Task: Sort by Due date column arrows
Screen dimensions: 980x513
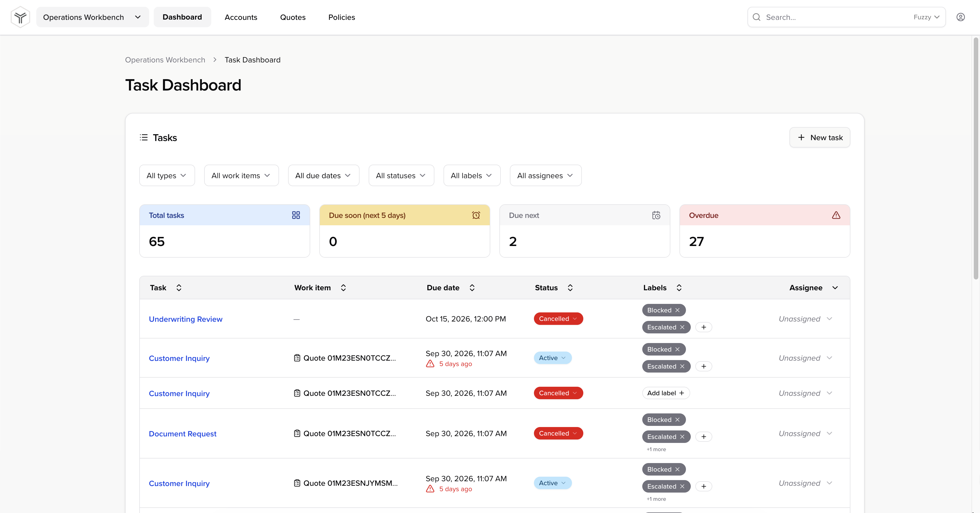Action: [x=472, y=288]
